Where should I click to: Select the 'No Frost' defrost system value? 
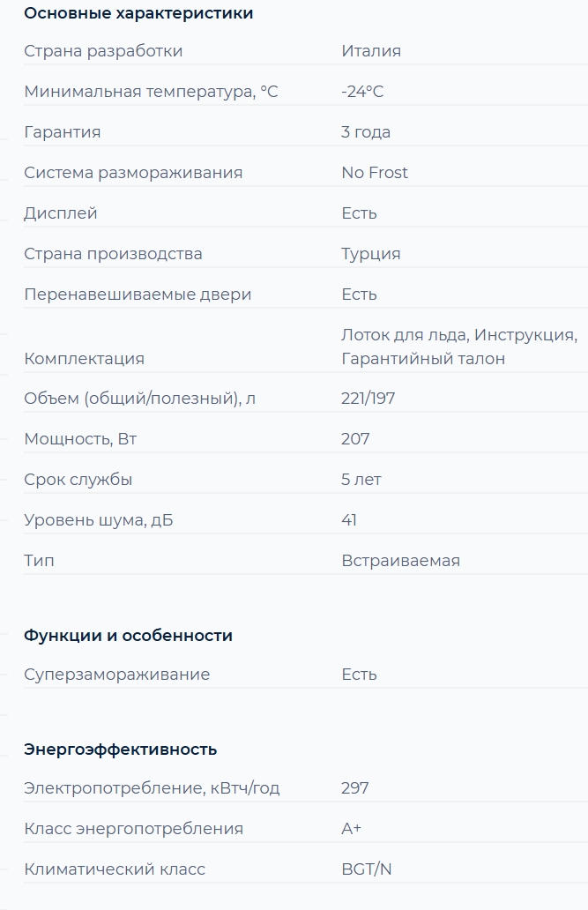click(375, 173)
